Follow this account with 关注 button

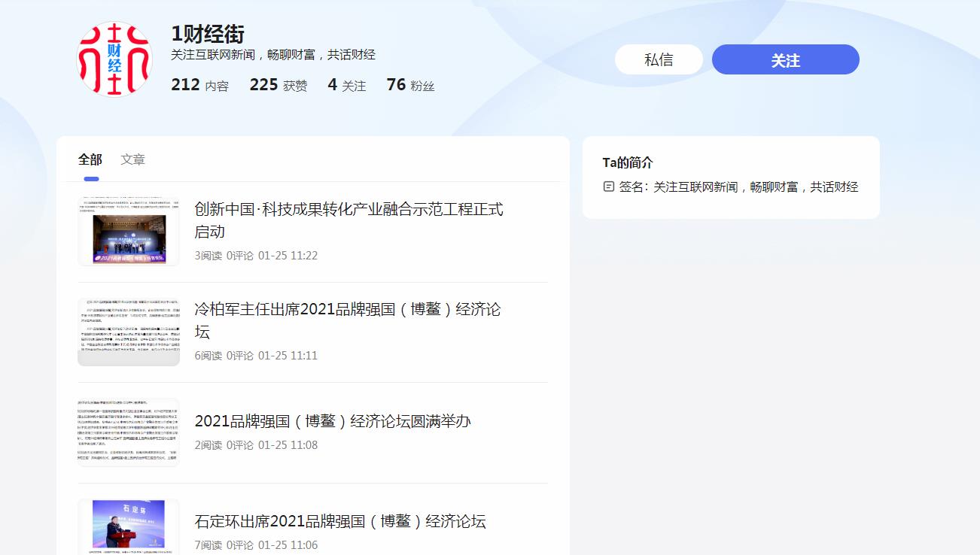(x=785, y=59)
